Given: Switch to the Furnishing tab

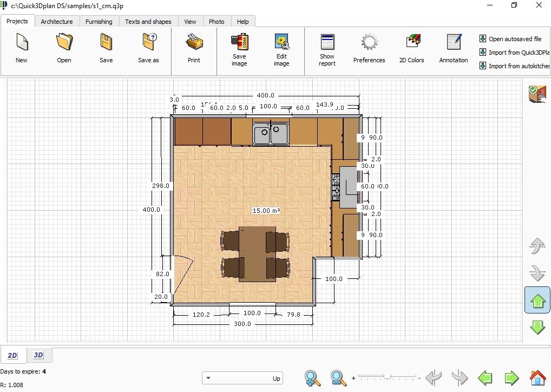Looking at the screenshot, I should tap(99, 22).
